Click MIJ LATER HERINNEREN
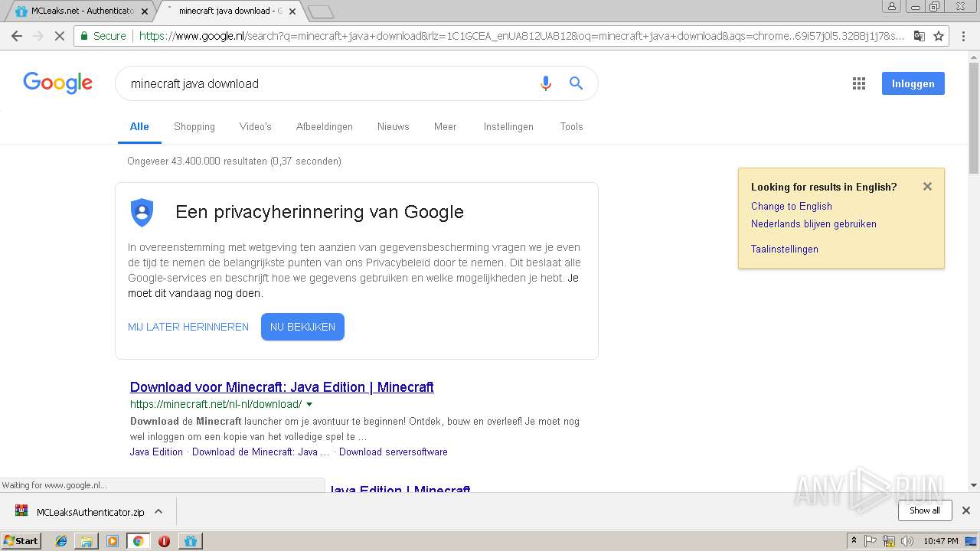Screen dimensions: 980x551 coord(188,327)
